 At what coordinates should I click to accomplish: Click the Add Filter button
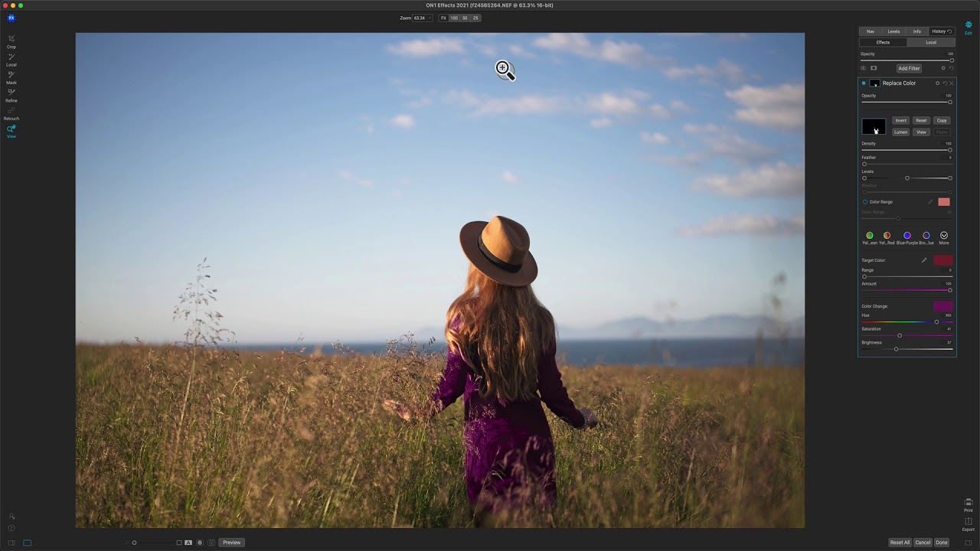[909, 68]
